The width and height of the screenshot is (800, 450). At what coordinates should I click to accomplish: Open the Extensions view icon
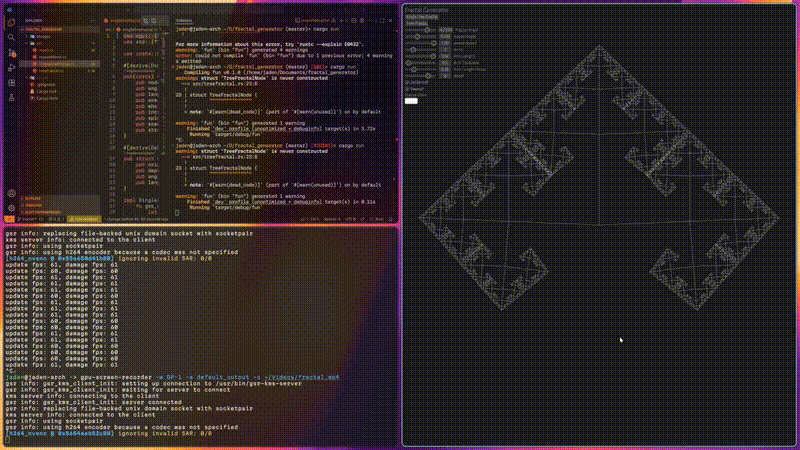coord(11,83)
